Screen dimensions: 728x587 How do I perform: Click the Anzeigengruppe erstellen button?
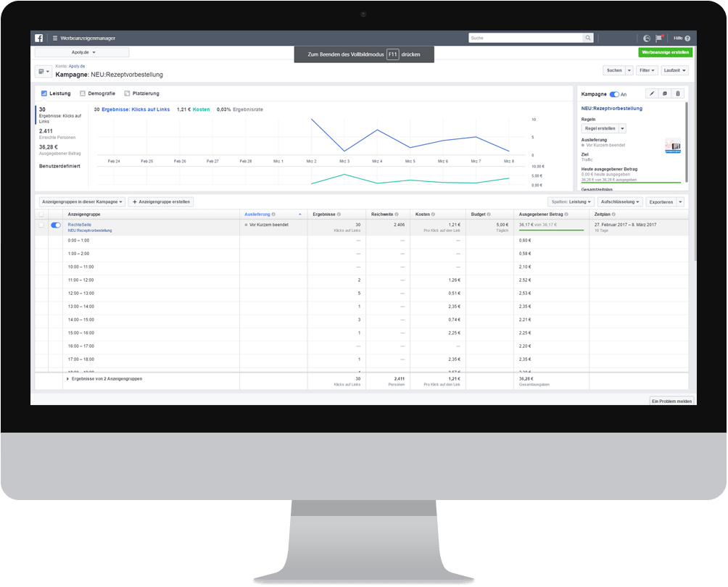pyautogui.click(x=161, y=201)
